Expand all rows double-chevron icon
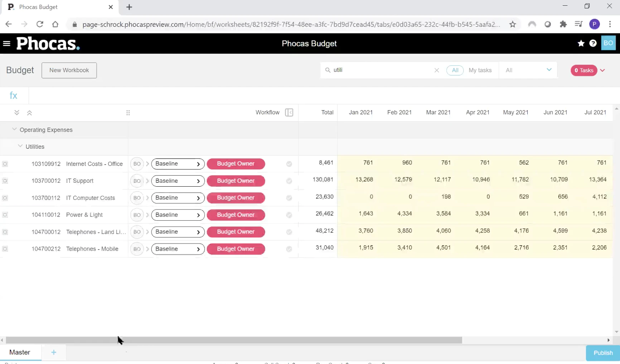This screenshot has width=620, height=364. (x=17, y=113)
